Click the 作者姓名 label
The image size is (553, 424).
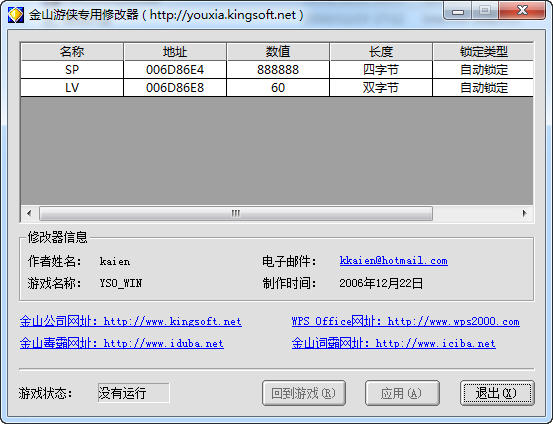tap(55, 261)
